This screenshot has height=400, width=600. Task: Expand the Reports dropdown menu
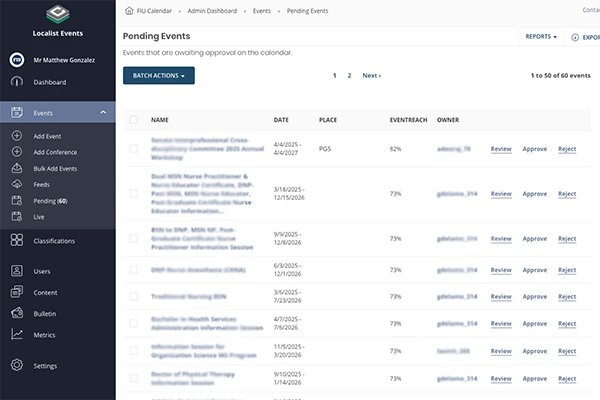point(540,37)
